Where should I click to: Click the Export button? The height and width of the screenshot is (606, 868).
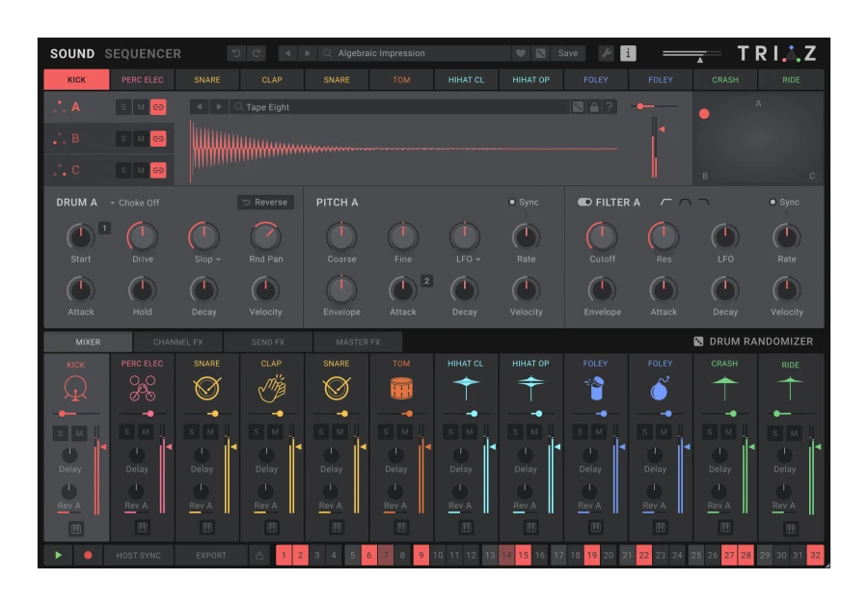(x=211, y=555)
